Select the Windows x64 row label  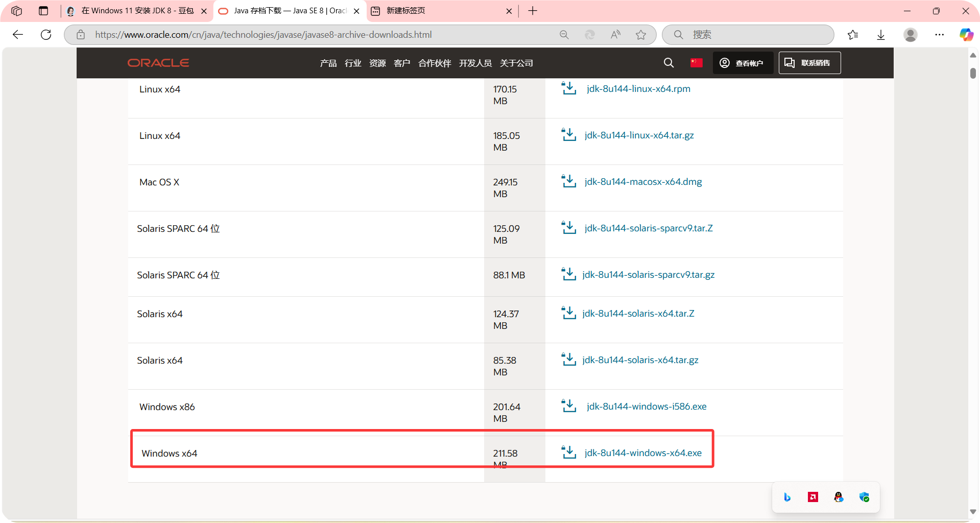(x=169, y=453)
